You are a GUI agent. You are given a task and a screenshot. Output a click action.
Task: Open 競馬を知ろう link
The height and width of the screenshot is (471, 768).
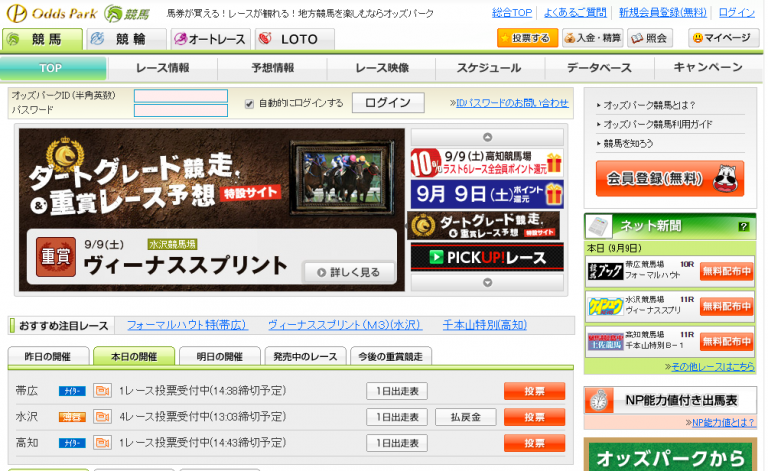[628, 143]
